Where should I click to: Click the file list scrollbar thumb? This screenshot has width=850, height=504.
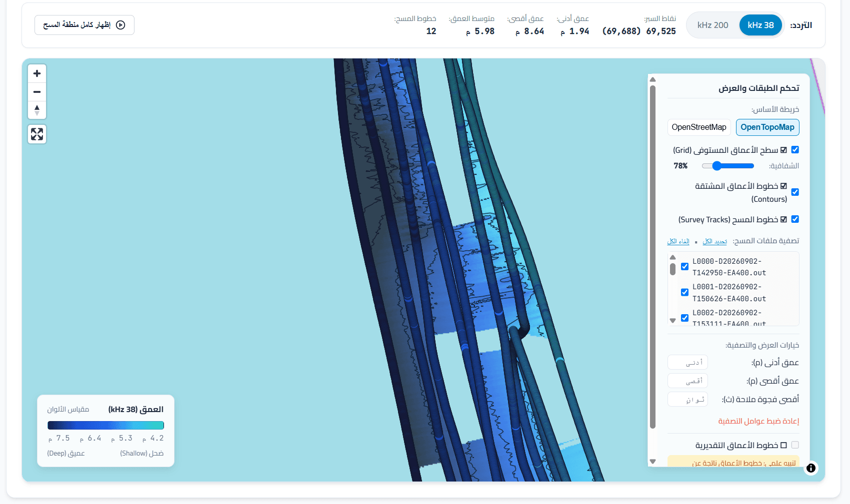point(672,269)
